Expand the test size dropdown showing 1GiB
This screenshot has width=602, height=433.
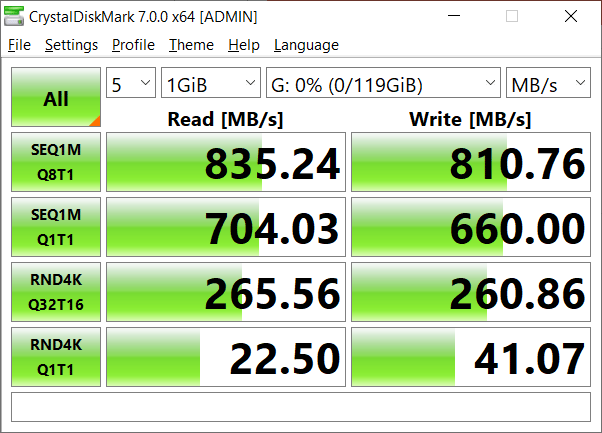[x=211, y=83]
